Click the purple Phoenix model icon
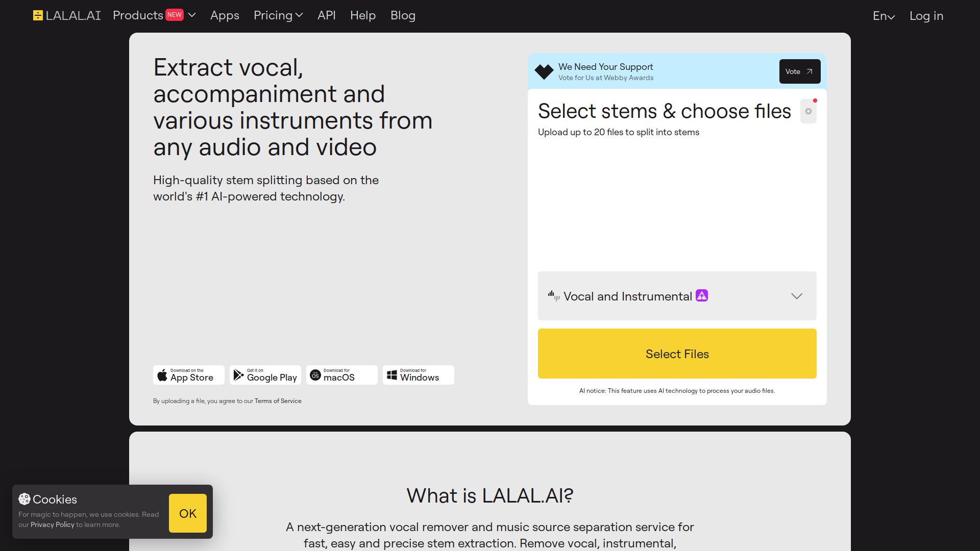980x551 pixels. click(x=702, y=295)
